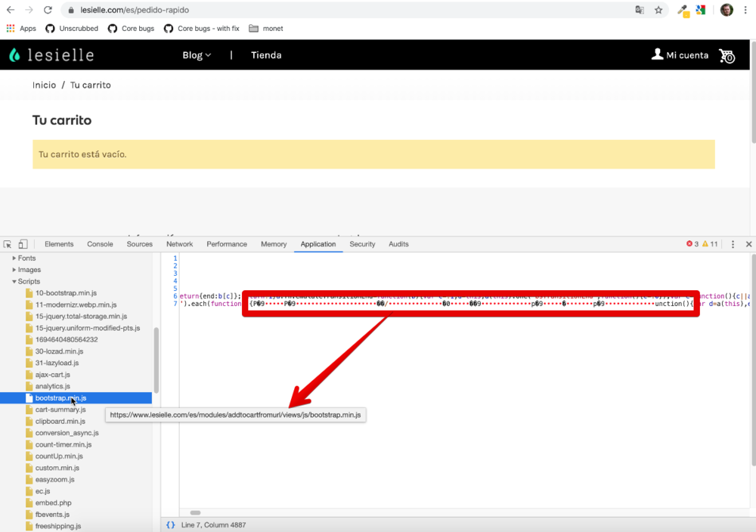Switch to the Network tab

[x=179, y=244]
